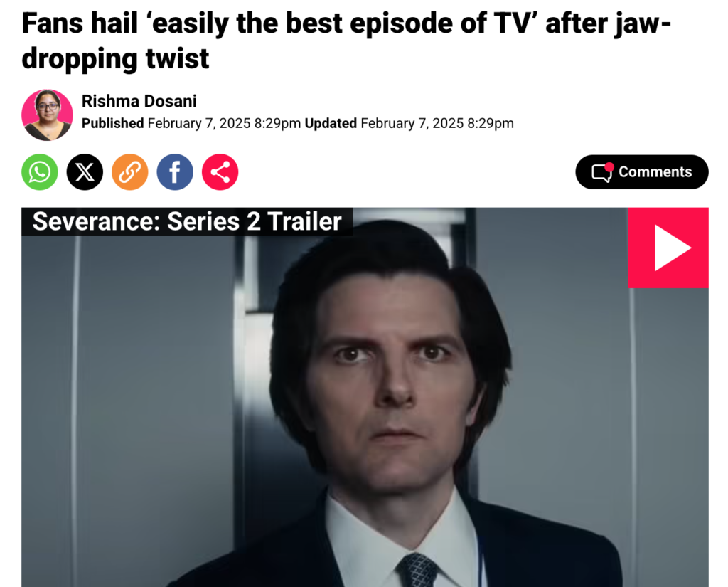Viewport: 728px width, 587px height.
Task: Click the 'Comments' text label
Action: click(655, 172)
